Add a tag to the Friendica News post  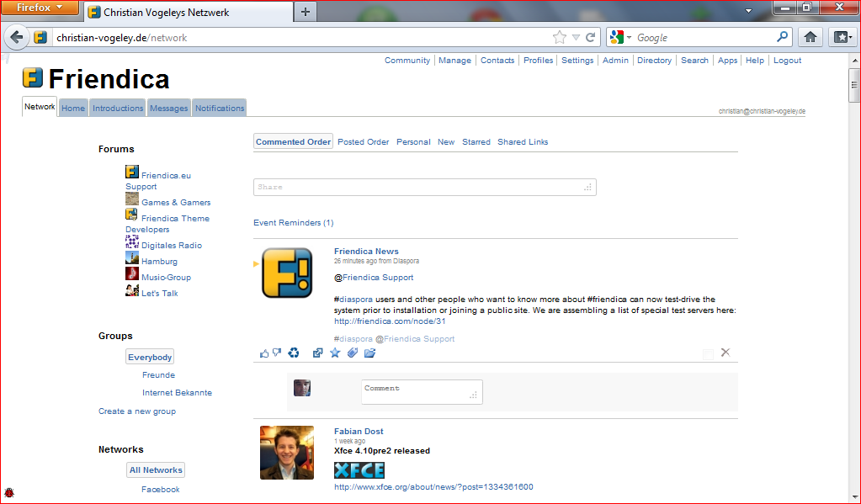click(x=353, y=353)
